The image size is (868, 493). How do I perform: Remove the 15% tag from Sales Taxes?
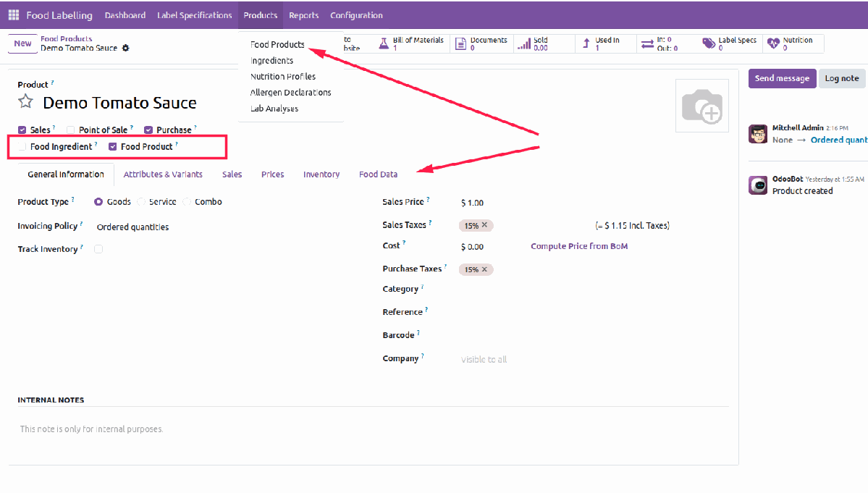click(484, 225)
